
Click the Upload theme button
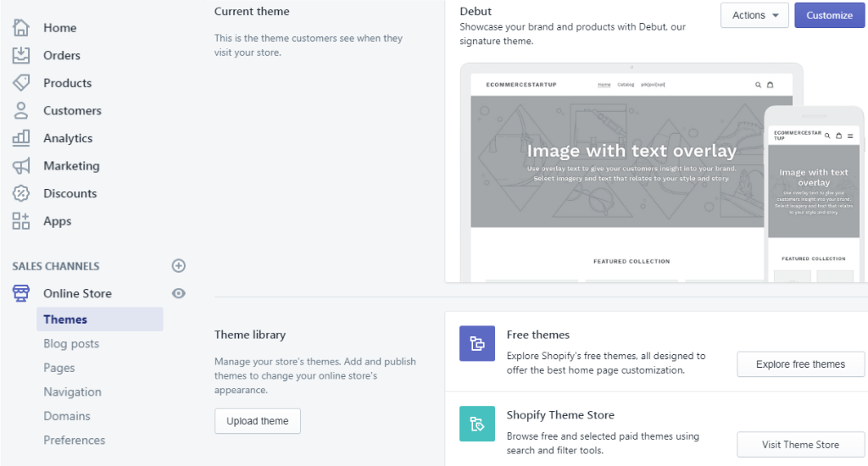click(x=258, y=421)
